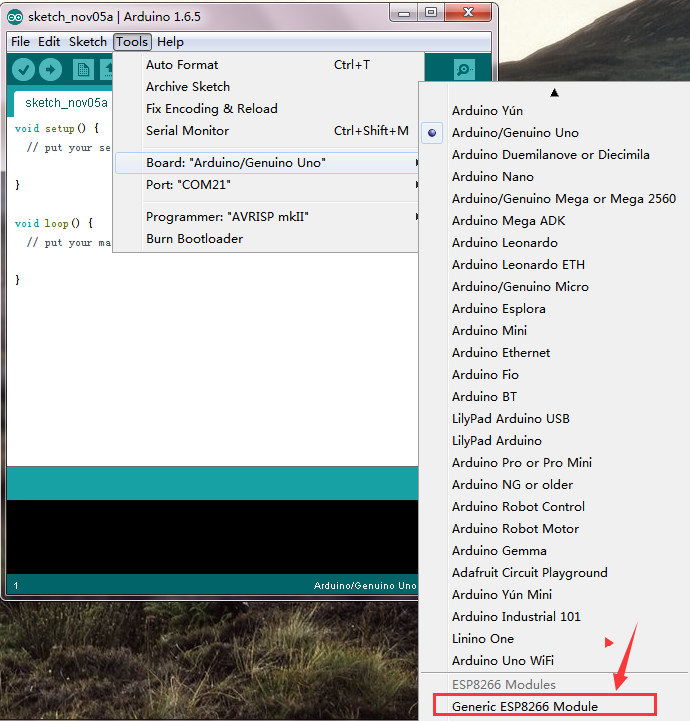Click inside the code editor area
Viewport: 690px width, 721px height.
(x=211, y=359)
